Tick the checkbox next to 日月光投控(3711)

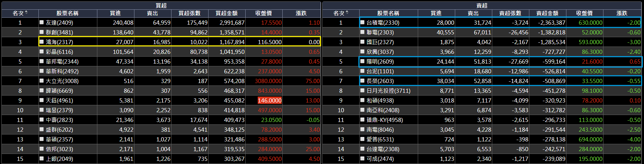tap(362, 91)
